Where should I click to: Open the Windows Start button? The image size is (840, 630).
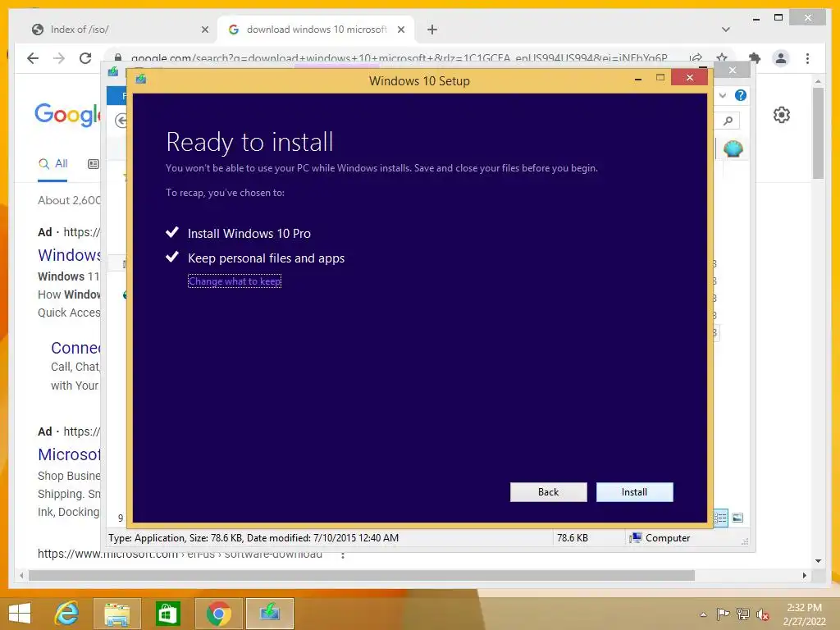click(x=20, y=614)
